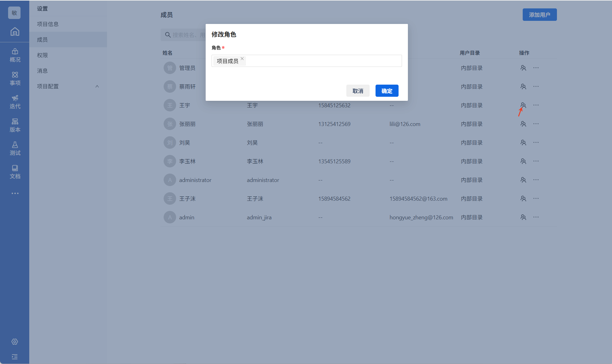Open the home icon in sidebar

pos(15,31)
